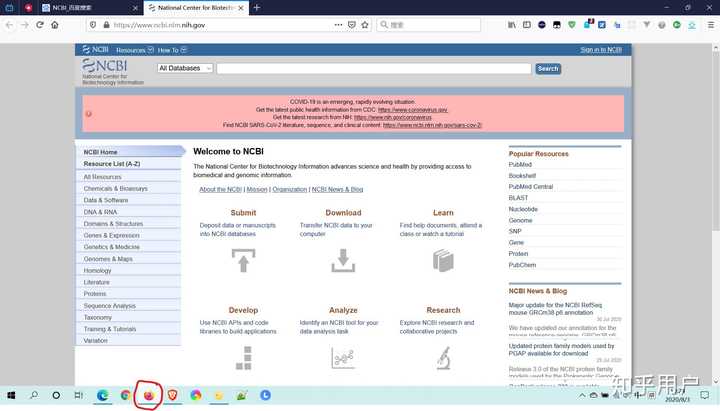Image resolution: width=720 pixels, height=411 pixels.
Task: Click the green shield extension icon
Action: click(572, 25)
